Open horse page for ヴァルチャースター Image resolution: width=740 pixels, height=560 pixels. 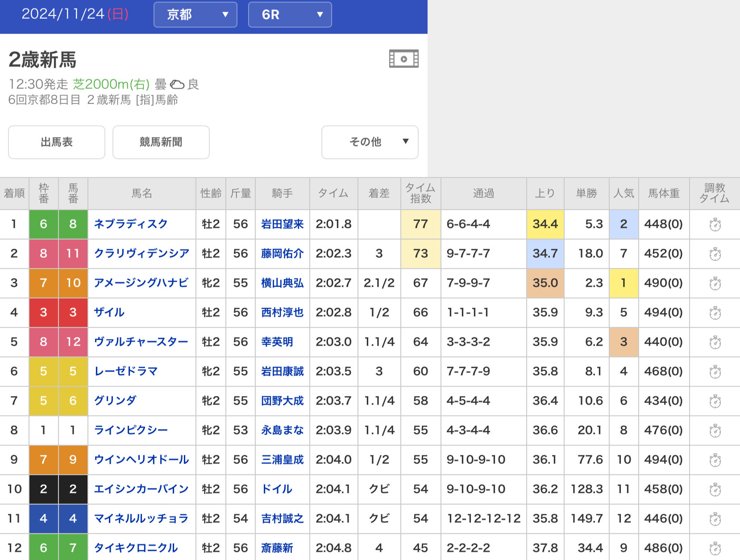click(141, 342)
